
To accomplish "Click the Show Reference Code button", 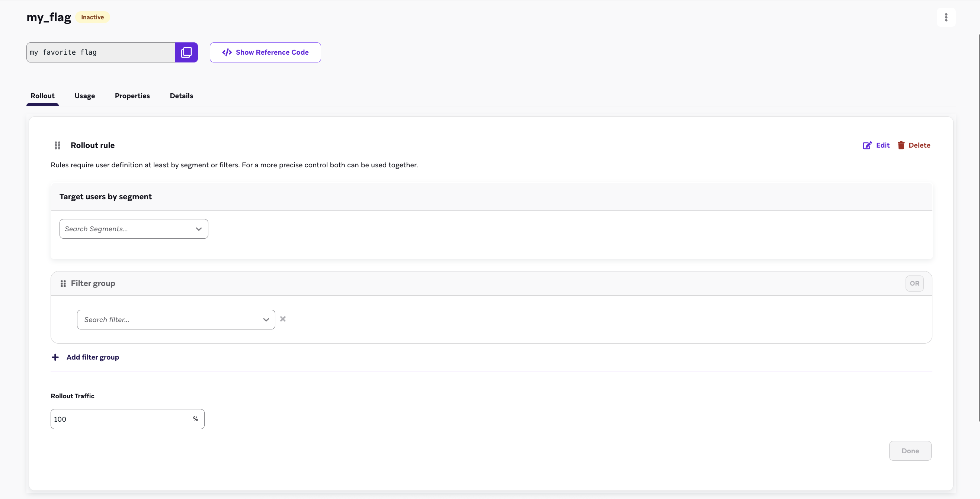I will pyautogui.click(x=265, y=52).
